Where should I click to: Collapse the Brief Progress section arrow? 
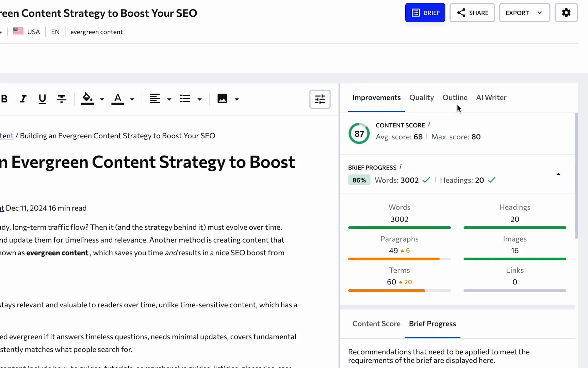[x=558, y=174]
